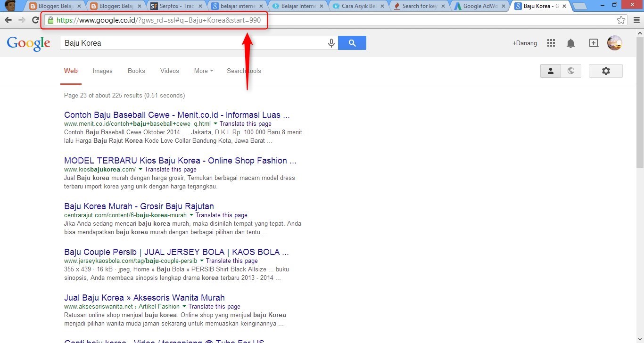Open the Search tools option
This screenshot has height=343, width=644.
pos(244,71)
